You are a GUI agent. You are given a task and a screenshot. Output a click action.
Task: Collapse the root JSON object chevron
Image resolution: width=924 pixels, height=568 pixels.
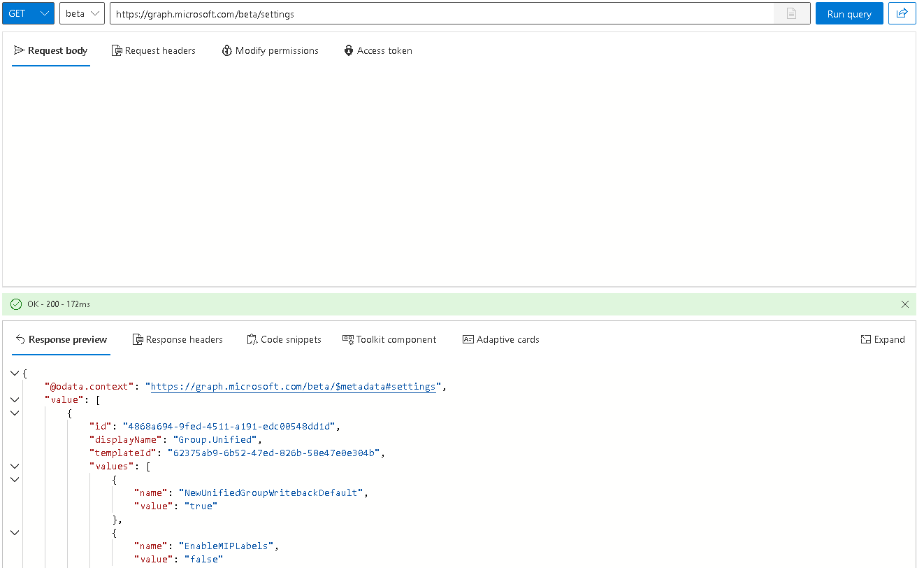point(15,373)
